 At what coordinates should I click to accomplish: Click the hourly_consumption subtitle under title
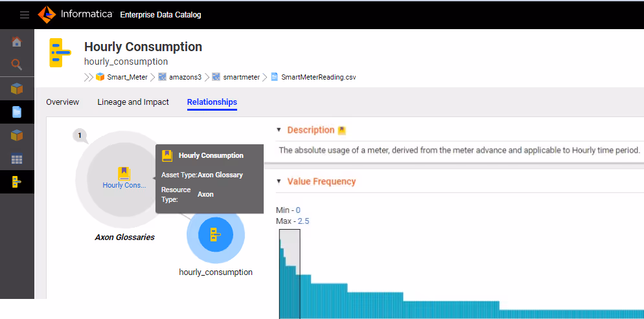pyautogui.click(x=126, y=61)
